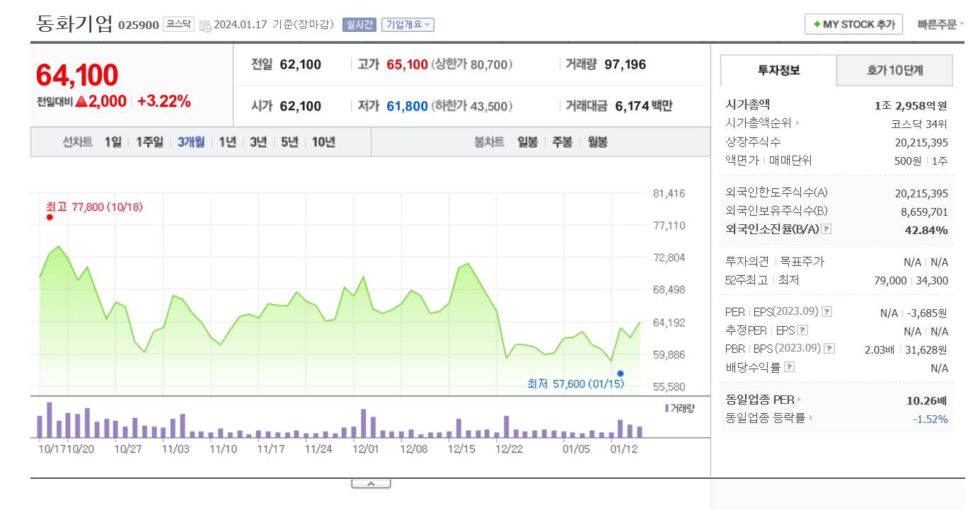Collapse the chart panel with bottom chevron
This screenshot has height=510, width=980.
tap(371, 484)
